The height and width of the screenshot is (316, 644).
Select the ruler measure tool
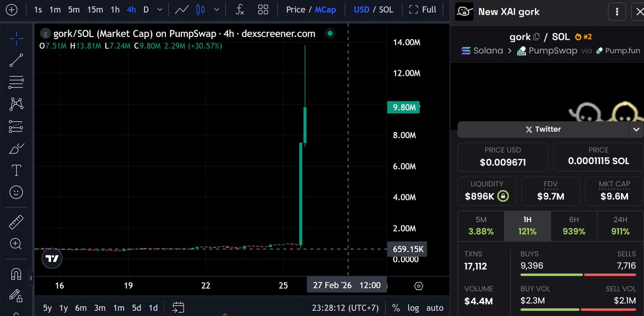pos(16,222)
